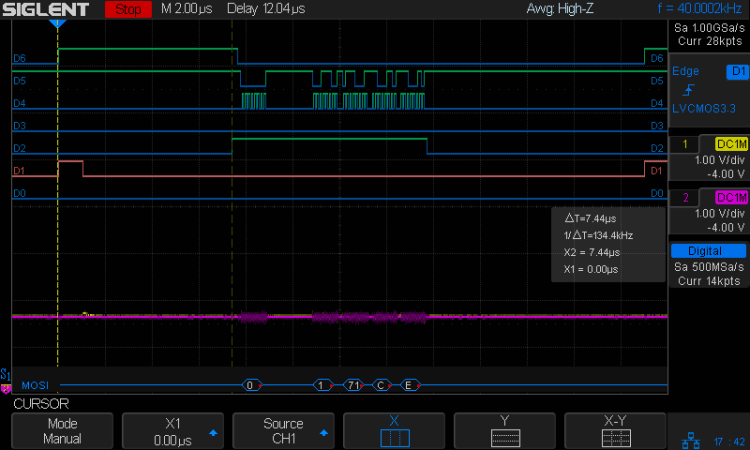Viewport: 750px width, 450px height.
Task: Click the rising edge trigger slope icon
Action: [688, 90]
